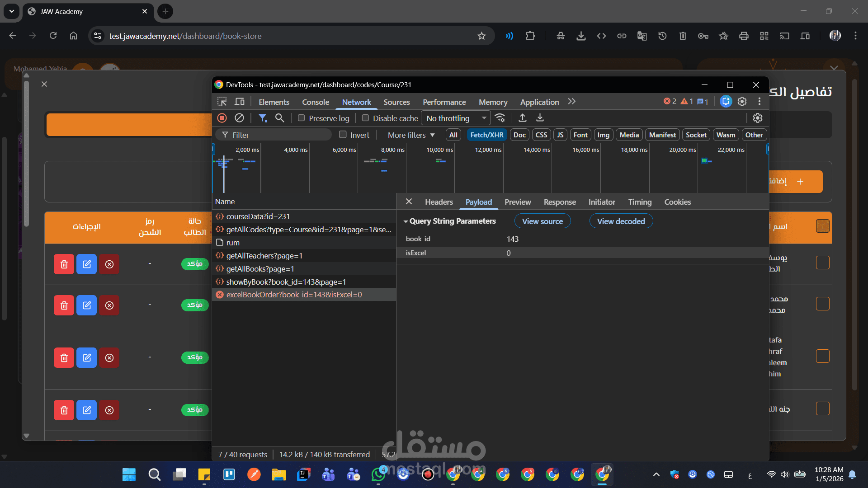This screenshot has height=488, width=868.
Task: Open the network search panel
Action: coord(279,118)
